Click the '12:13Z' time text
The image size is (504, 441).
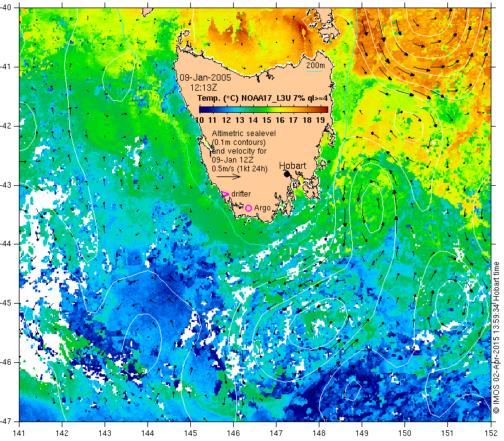(x=203, y=88)
